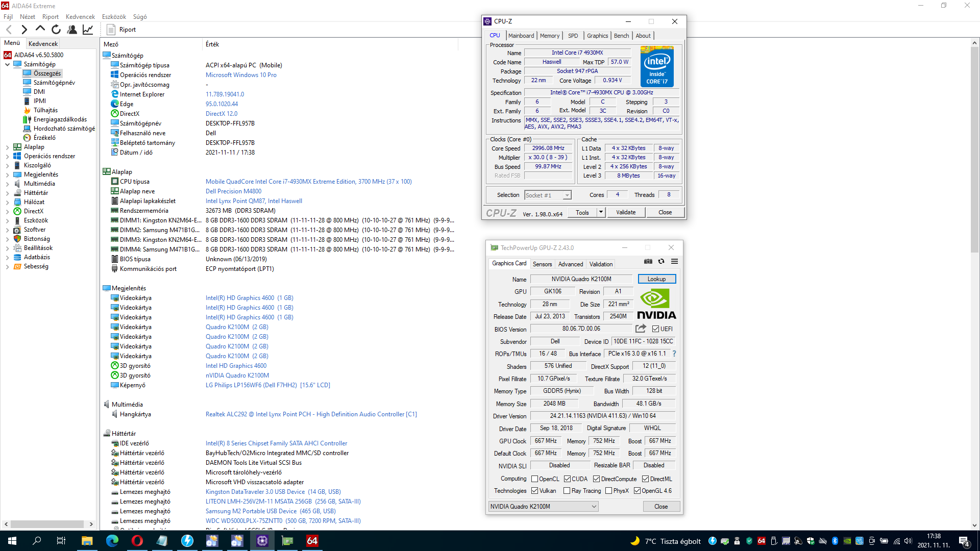Click the Riport document icon in toolbar
Image resolution: width=980 pixels, height=551 pixels.
(x=111, y=30)
